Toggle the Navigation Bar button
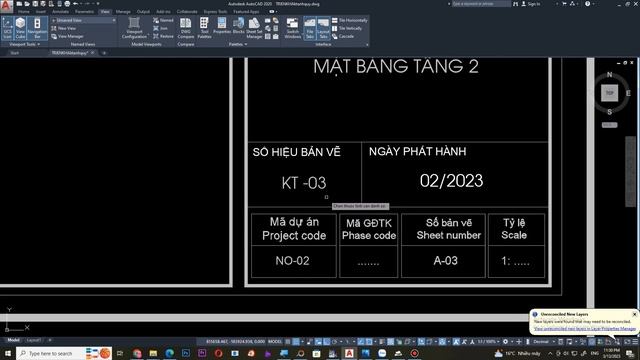 tap(37, 28)
